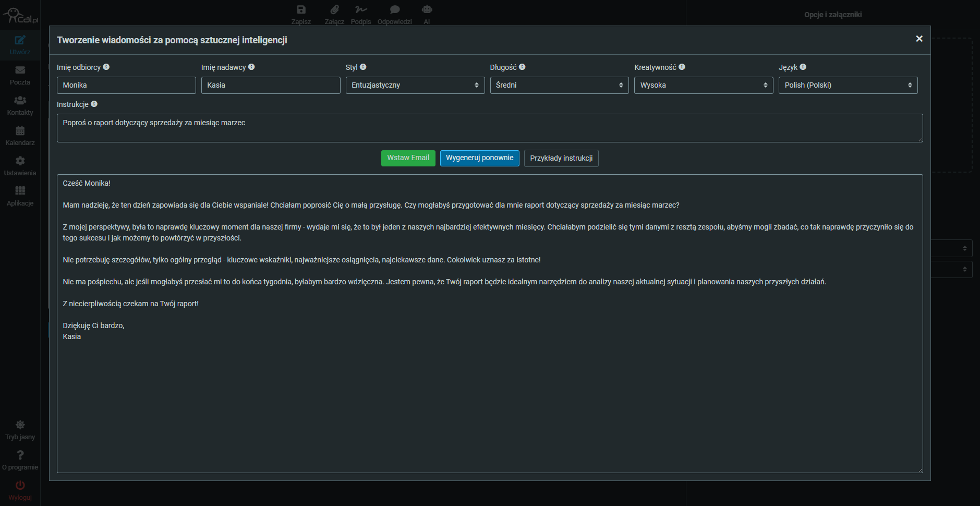Screen dimensions: 980x506
Task: Show Przykłady instrukcji examples
Action: pos(561,158)
